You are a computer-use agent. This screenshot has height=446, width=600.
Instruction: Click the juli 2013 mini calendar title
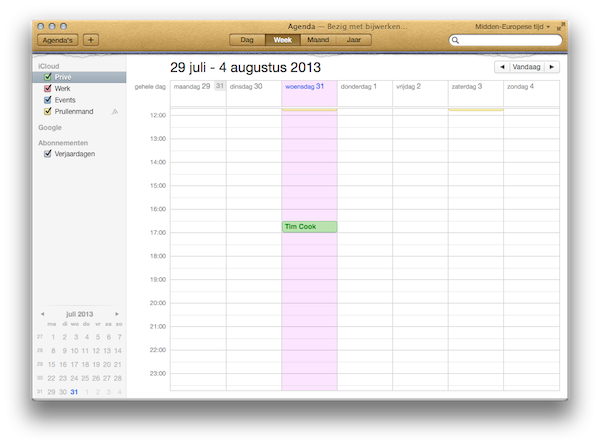coord(79,314)
